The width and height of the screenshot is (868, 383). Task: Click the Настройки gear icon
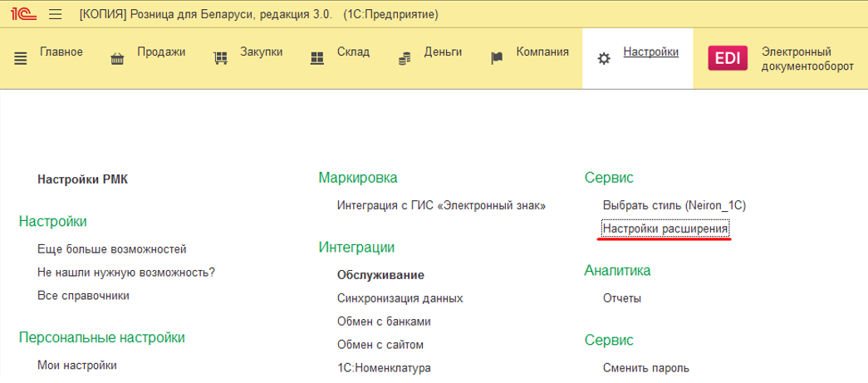(x=604, y=58)
